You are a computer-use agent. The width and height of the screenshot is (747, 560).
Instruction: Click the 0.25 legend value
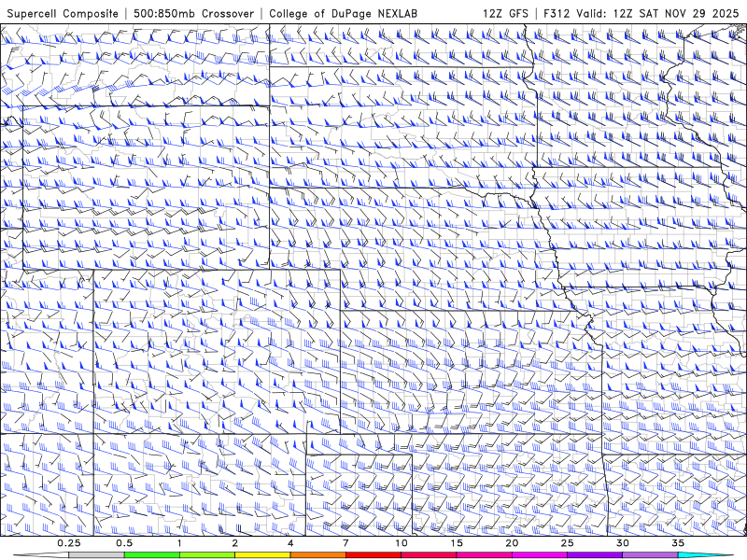[69, 543]
